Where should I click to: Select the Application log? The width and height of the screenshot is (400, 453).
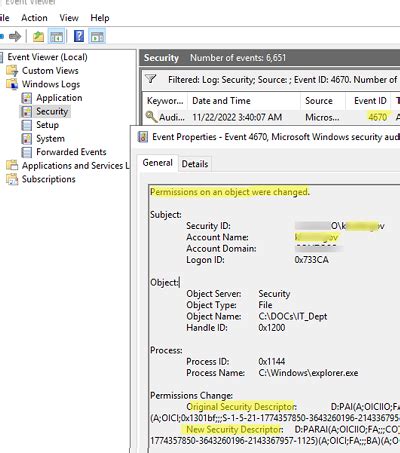[59, 98]
